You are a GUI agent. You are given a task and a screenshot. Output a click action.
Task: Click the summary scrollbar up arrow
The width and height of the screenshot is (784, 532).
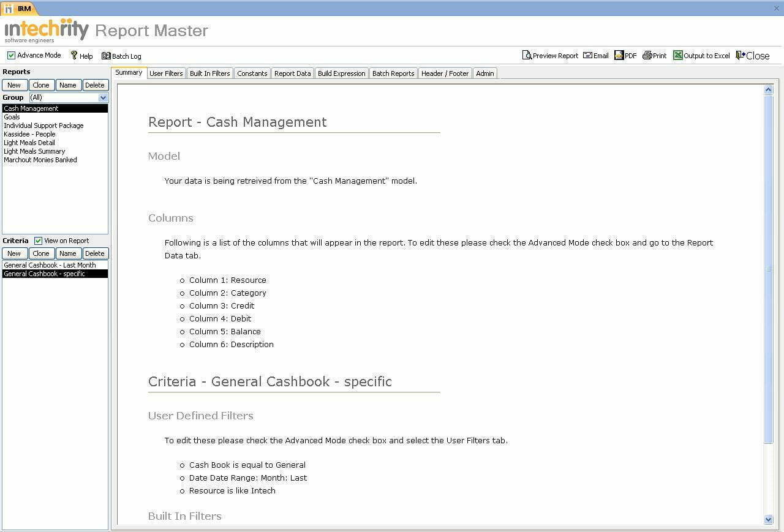(x=769, y=90)
